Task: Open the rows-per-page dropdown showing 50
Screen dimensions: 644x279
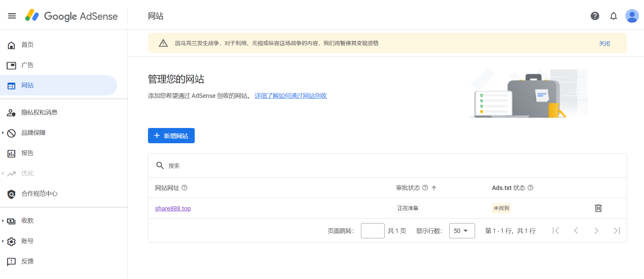Action: point(462,231)
